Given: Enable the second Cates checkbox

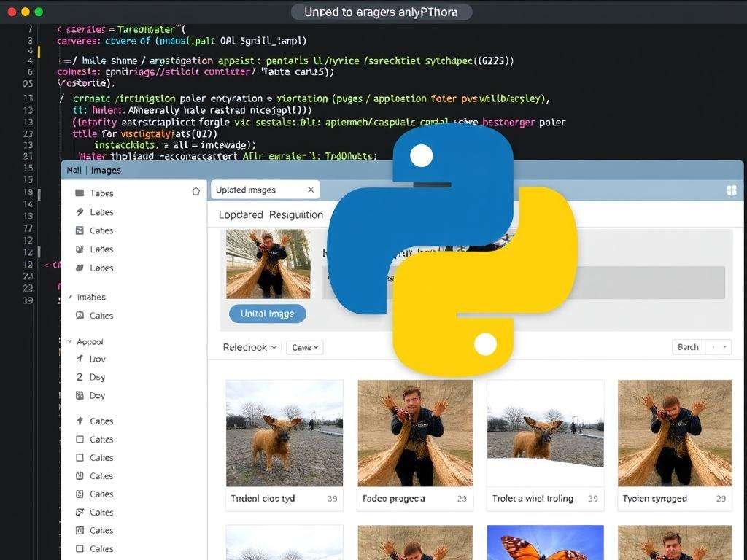Looking at the screenshot, I should [78, 457].
